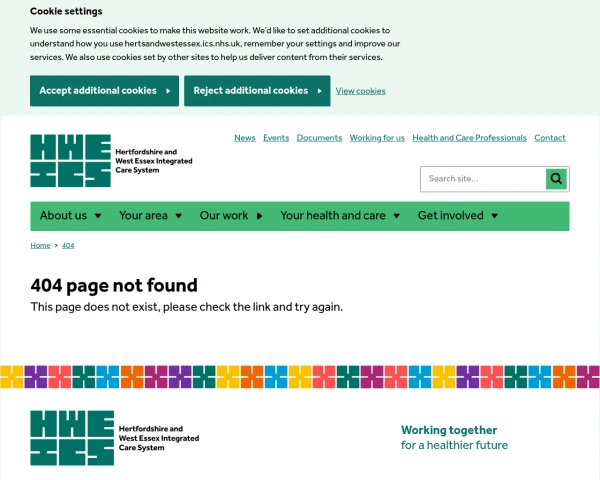The width and height of the screenshot is (600, 480).
Task: Click the 'Cookie settings' heading
Action: [66, 11]
